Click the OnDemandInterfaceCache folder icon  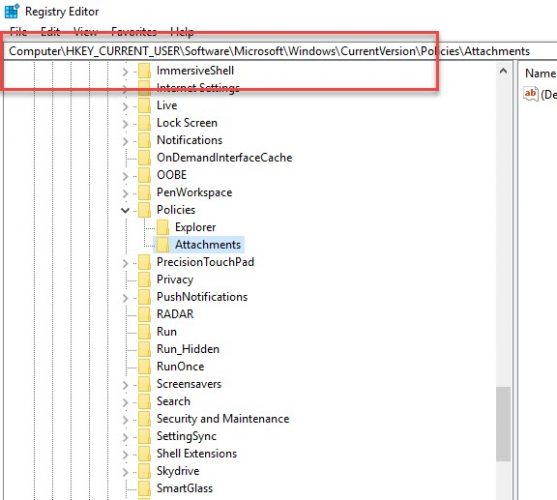144,158
